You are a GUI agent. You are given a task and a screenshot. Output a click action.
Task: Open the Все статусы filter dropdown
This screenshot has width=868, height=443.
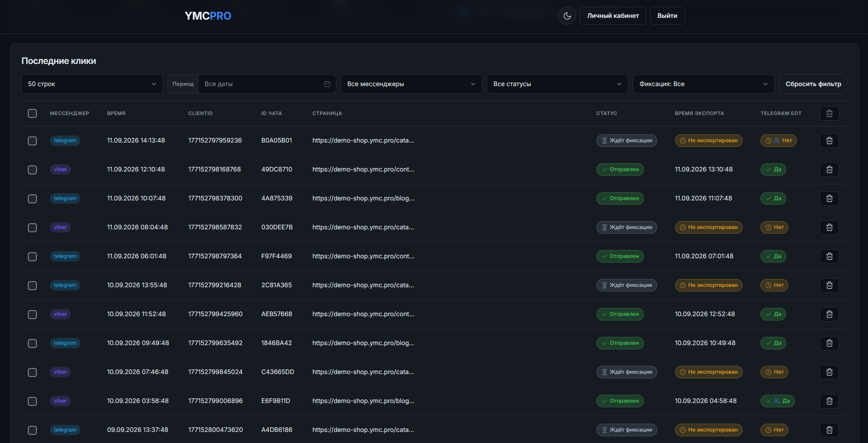pos(557,84)
